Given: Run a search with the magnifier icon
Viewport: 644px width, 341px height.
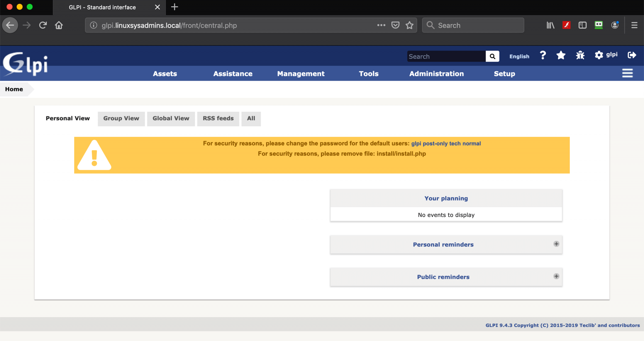Looking at the screenshot, I should [492, 56].
